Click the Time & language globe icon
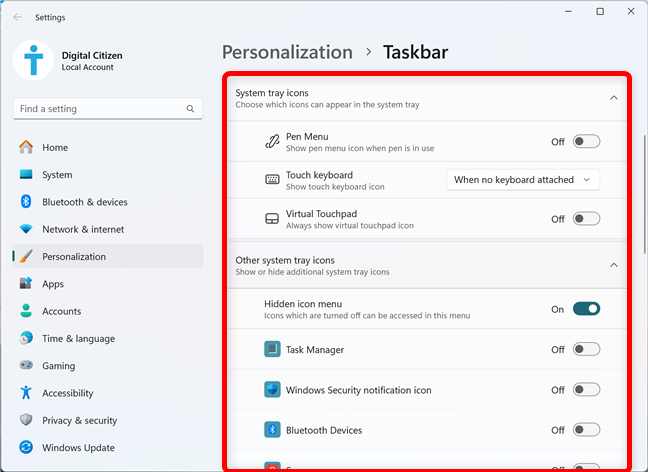Image resolution: width=648 pixels, height=472 pixels. coord(26,338)
